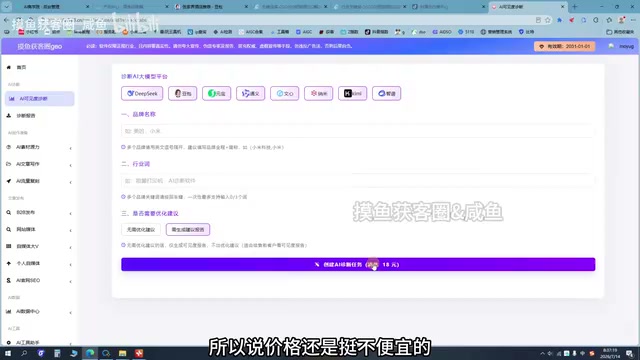This screenshot has width=640, height=360.
Task: Open the notification center icon
Action: pos(630,353)
